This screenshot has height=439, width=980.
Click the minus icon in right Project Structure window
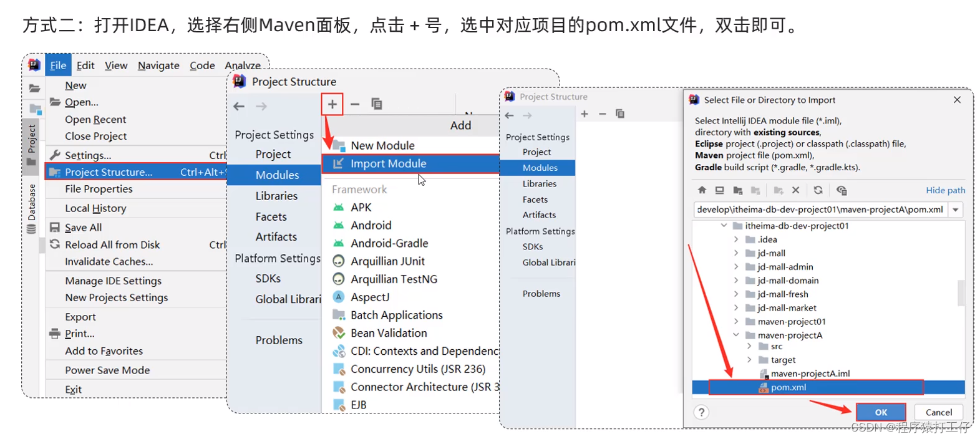602,113
